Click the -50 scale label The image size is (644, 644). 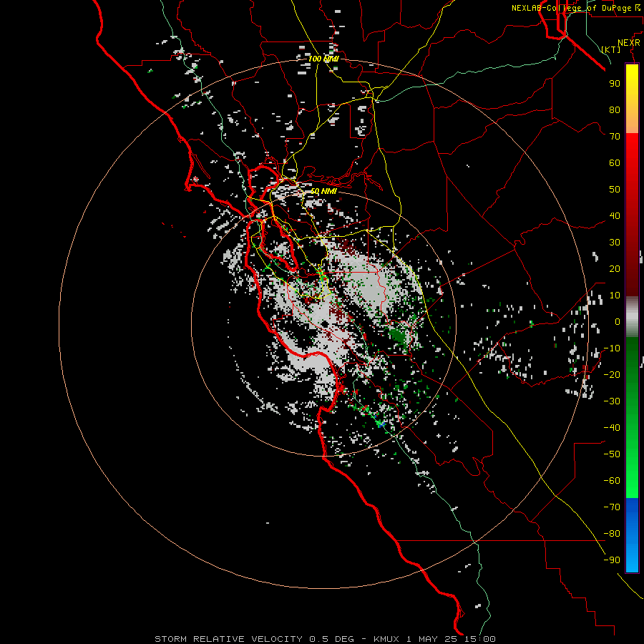612,454
